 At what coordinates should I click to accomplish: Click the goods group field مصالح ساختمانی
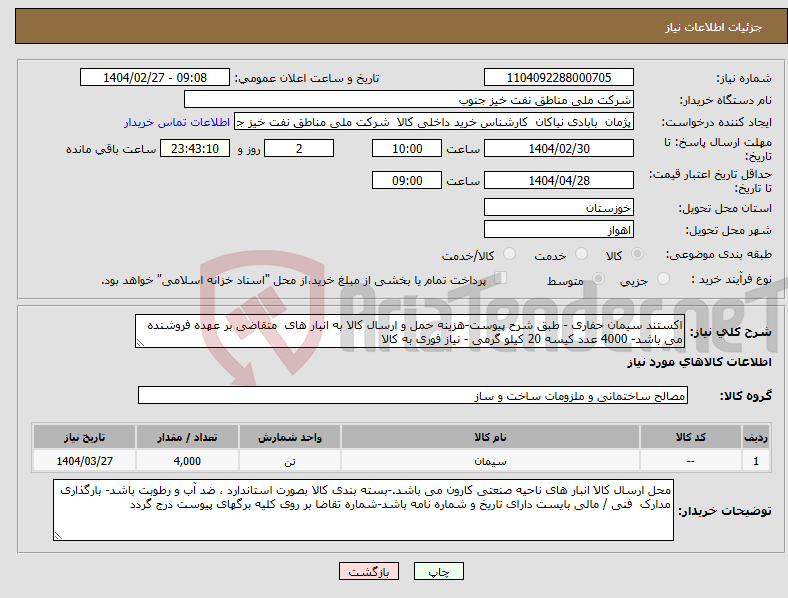coord(413,395)
